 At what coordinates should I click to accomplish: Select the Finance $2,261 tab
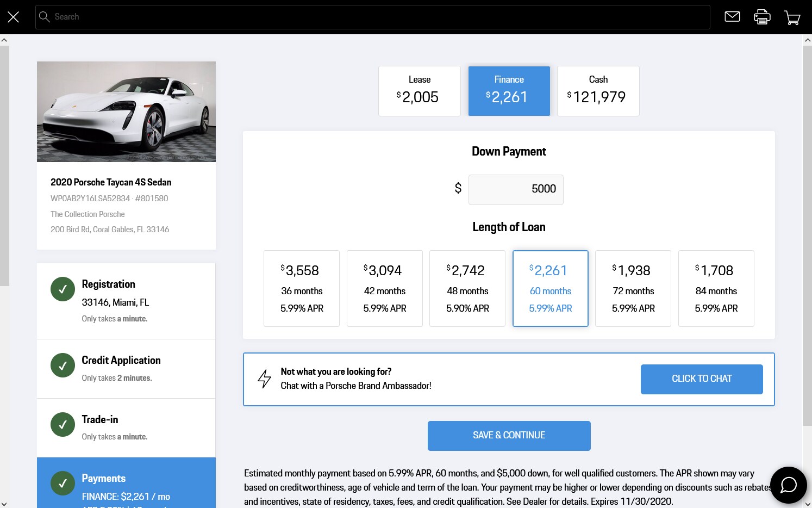[509, 91]
